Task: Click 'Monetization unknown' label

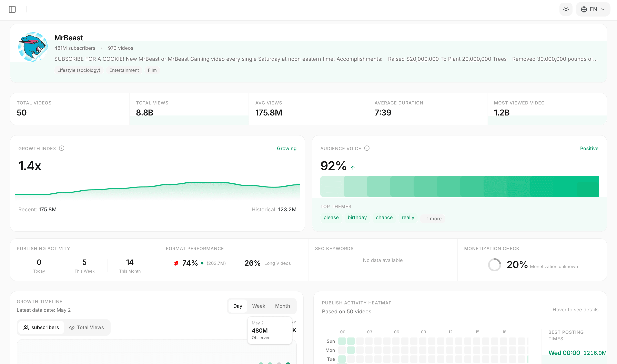Action: (x=554, y=267)
